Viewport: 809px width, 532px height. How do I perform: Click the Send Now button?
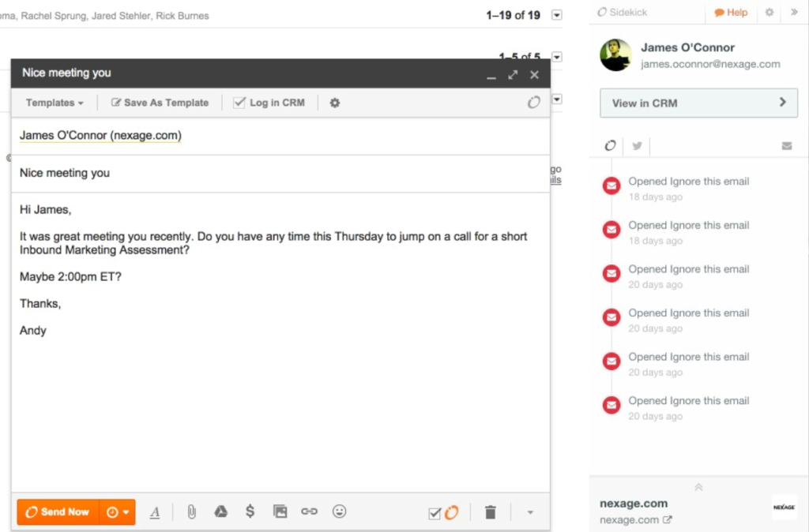(x=58, y=512)
